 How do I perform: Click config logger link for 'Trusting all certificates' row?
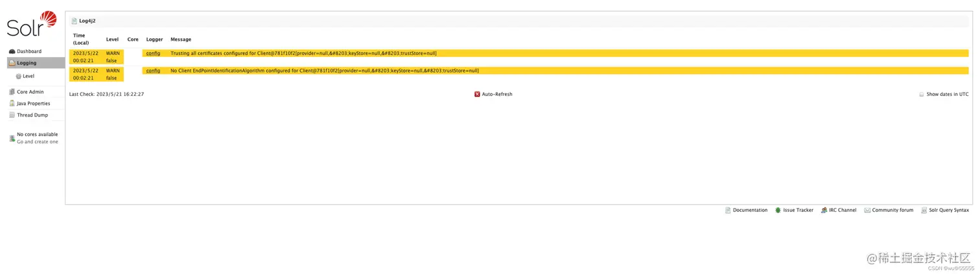[x=153, y=53]
